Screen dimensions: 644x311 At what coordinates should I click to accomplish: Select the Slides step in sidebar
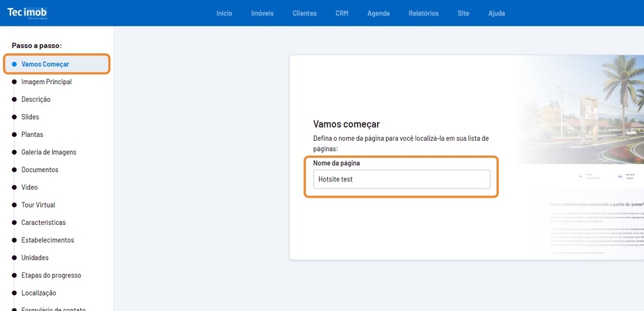(x=30, y=117)
